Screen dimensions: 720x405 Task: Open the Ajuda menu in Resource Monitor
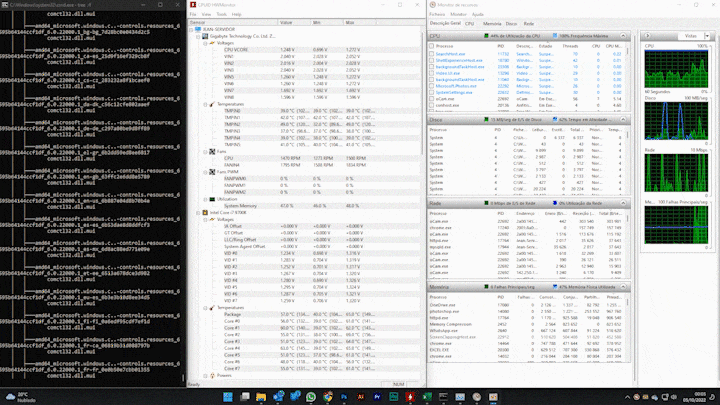pos(478,14)
